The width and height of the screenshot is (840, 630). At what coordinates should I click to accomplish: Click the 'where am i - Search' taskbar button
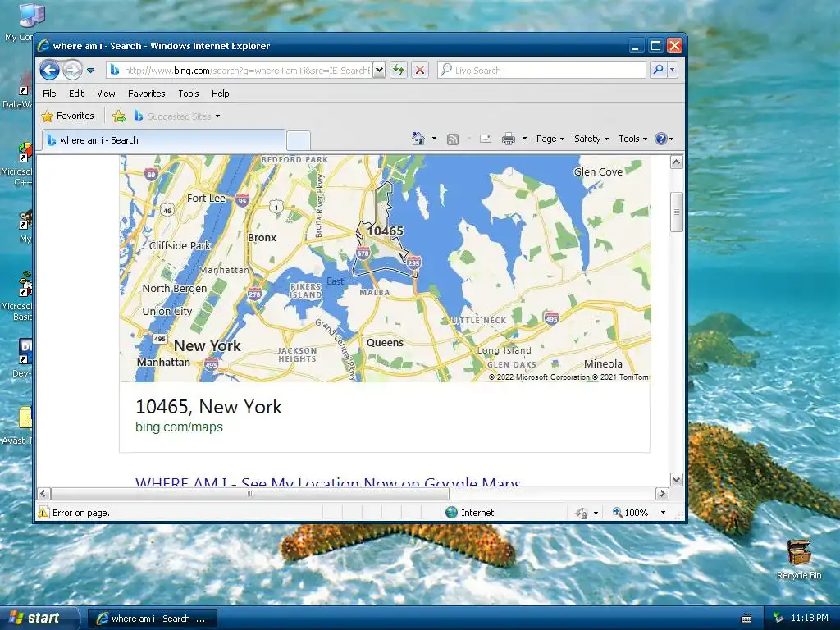point(152,619)
